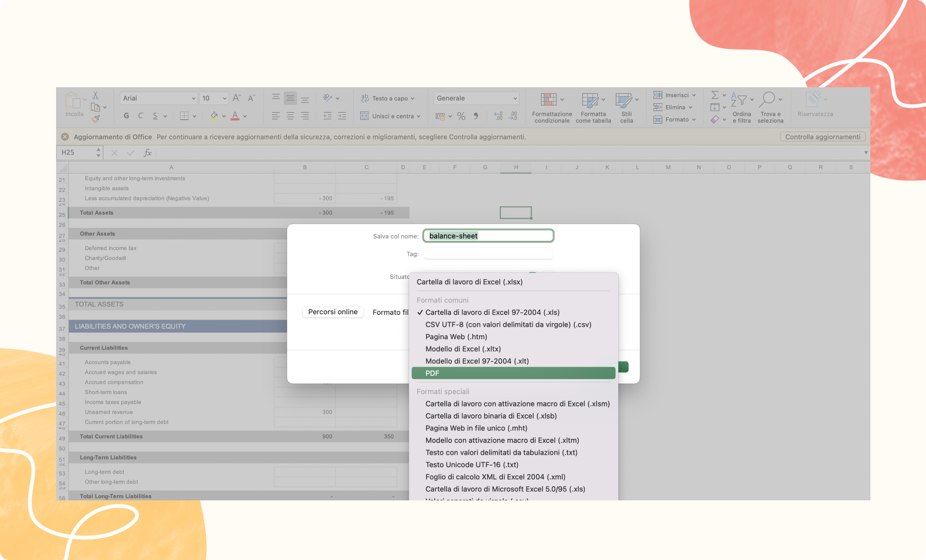Click the Salva col nome text field
Image resolution: width=926 pixels, height=560 pixels.
click(488, 236)
